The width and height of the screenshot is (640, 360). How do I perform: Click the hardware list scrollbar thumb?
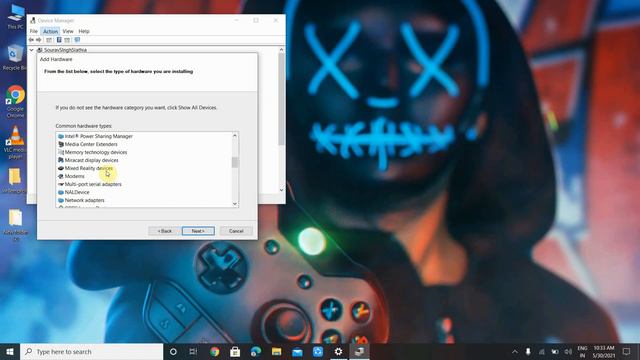(x=235, y=162)
